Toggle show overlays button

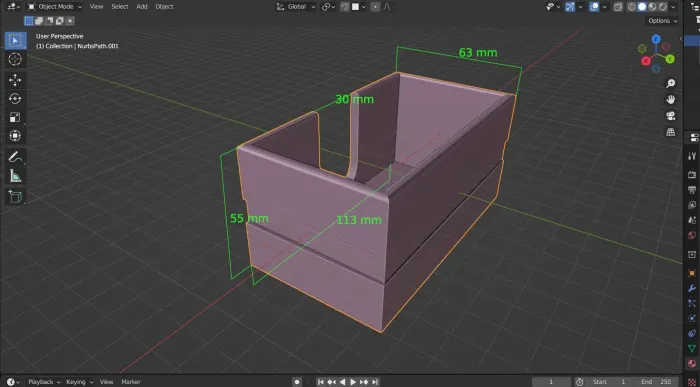click(594, 7)
